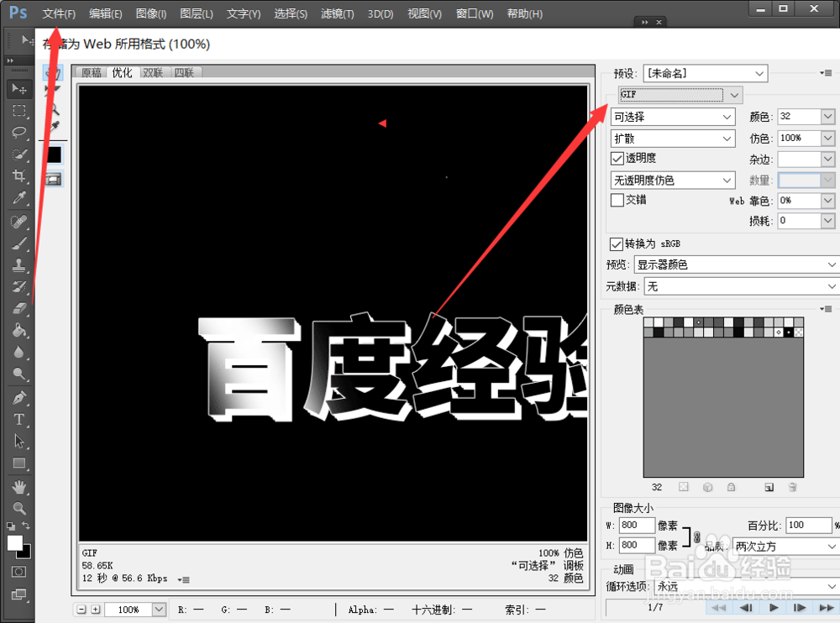This screenshot has height=623, width=840.
Task: Open the 可选择 palette dropdown
Action: pyautogui.click(x=673, y=117)
